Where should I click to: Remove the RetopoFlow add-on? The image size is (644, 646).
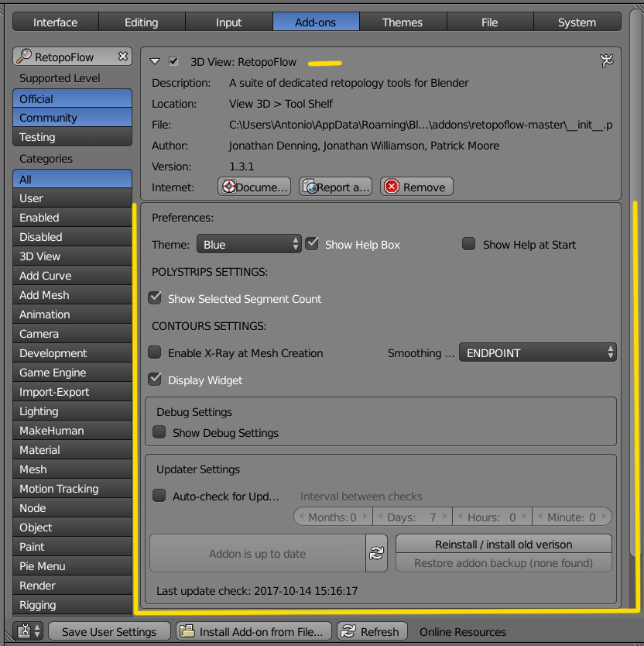416,187
